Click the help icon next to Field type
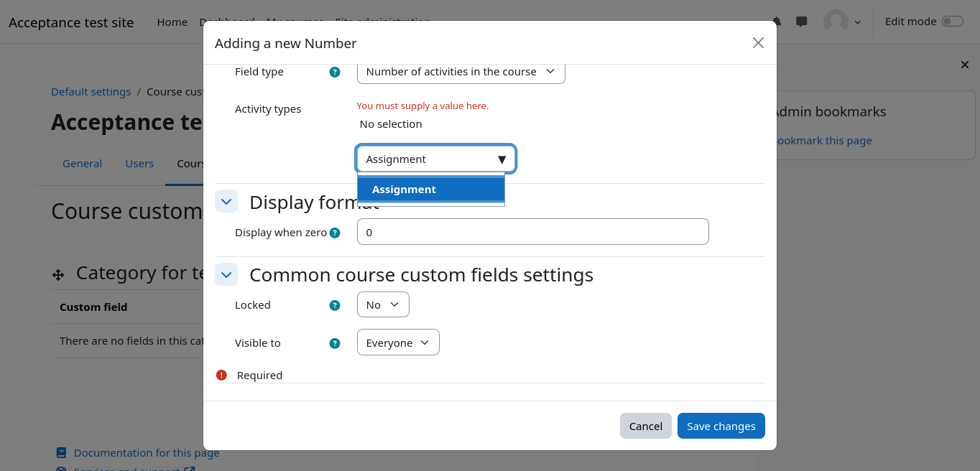The height and width of the screenshot is (471, 980). (334, 72)
